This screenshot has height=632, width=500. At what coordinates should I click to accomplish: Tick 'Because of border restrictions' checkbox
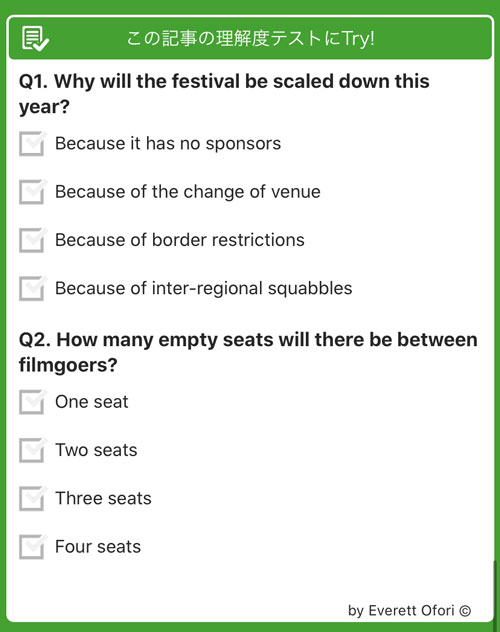(x=32, y=240)
